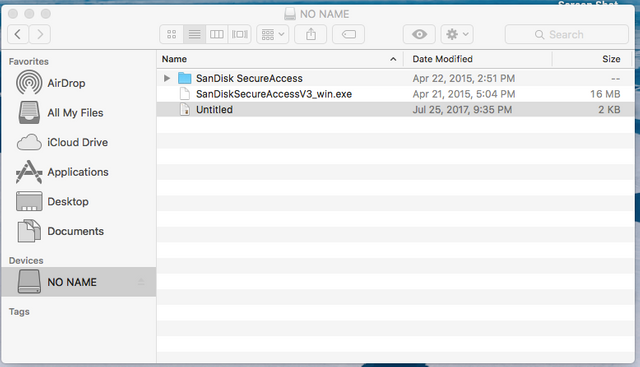Image resolution: width=640 pixels, height=367 pixels.
Task: Switch to column view
Action: (217, 34)
